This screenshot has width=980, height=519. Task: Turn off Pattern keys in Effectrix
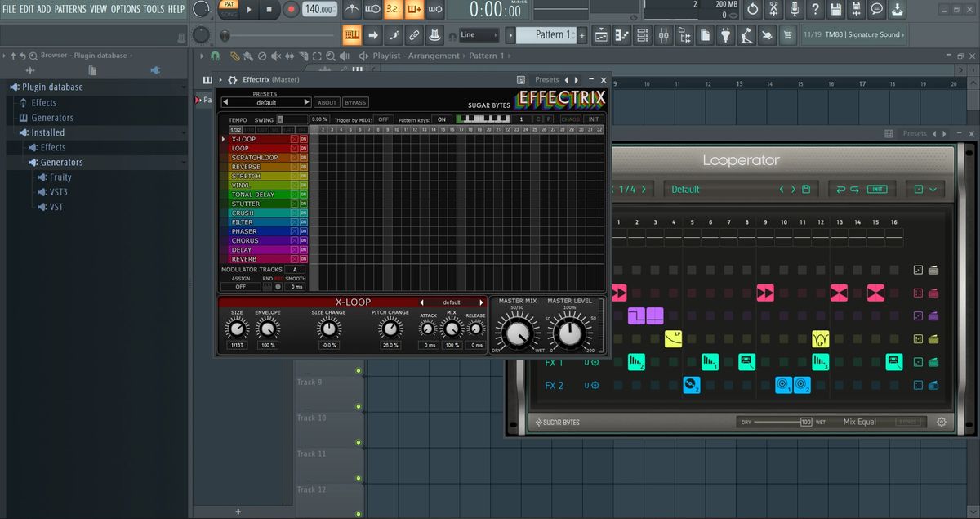tap(443, 119)
